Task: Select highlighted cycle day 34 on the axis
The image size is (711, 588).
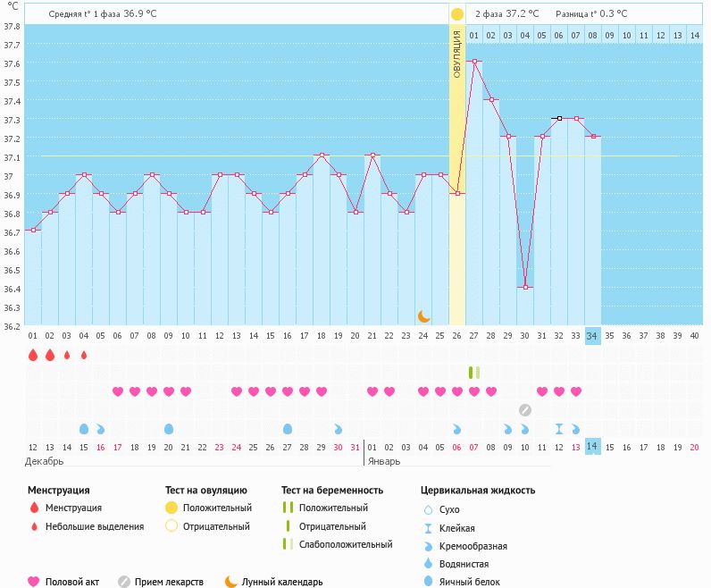Action: coord(592,336)
